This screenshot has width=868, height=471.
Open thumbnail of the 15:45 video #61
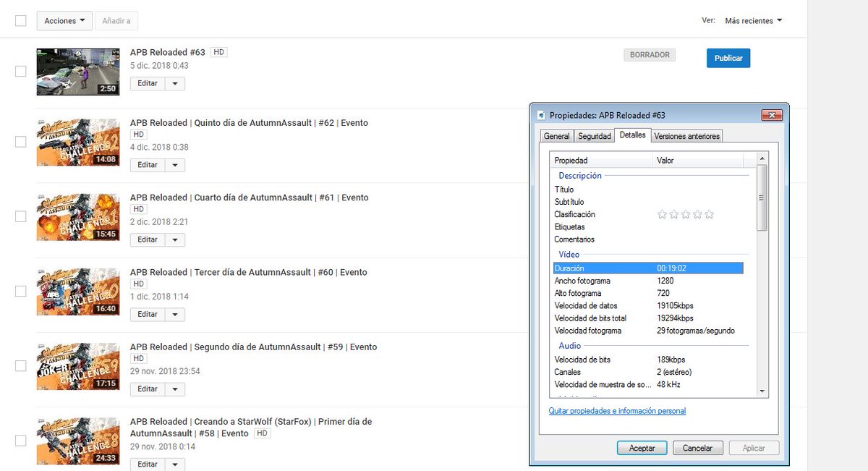78,216
